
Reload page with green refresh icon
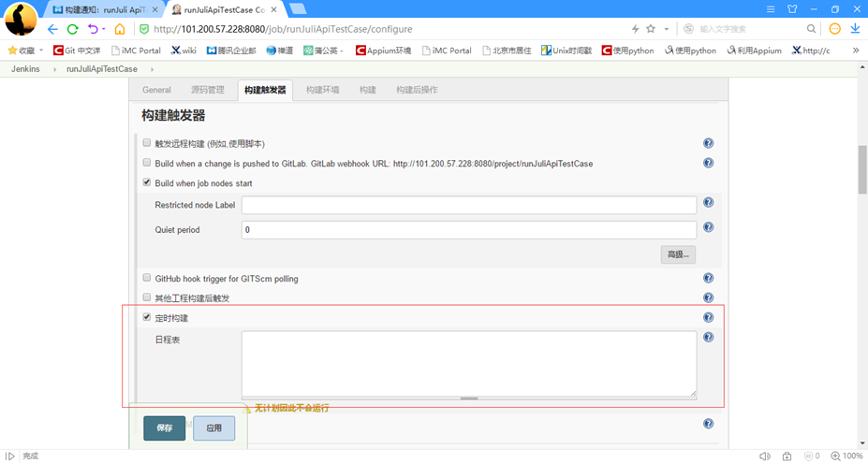pos(72,29)
